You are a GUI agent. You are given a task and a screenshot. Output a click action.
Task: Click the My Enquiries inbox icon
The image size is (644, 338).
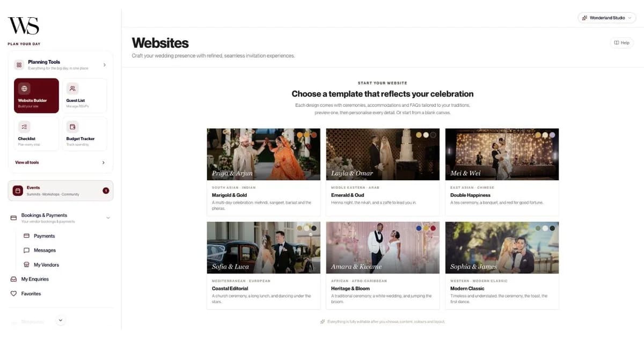click(x=14, y=280)
